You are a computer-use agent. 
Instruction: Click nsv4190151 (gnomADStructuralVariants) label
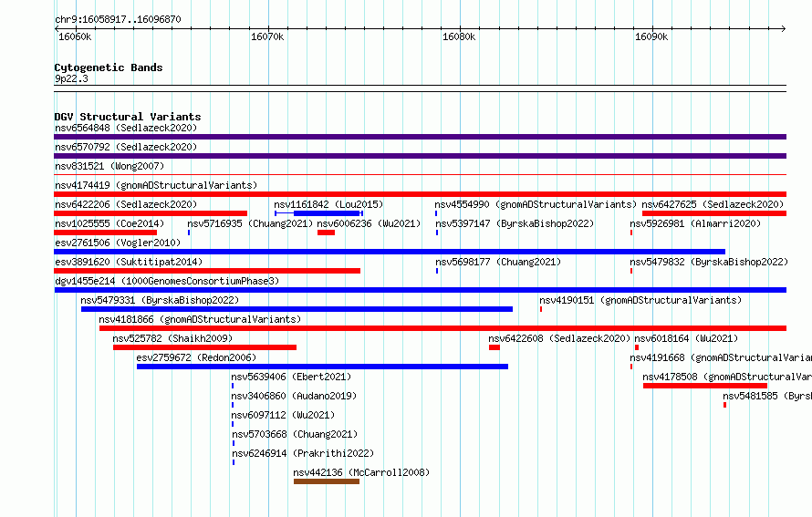640,300
